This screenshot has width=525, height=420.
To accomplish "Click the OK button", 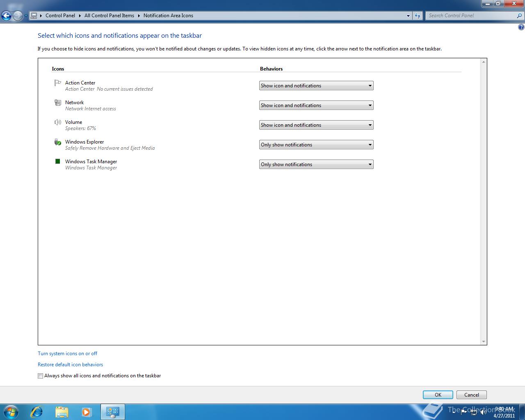I will [438, 395].
